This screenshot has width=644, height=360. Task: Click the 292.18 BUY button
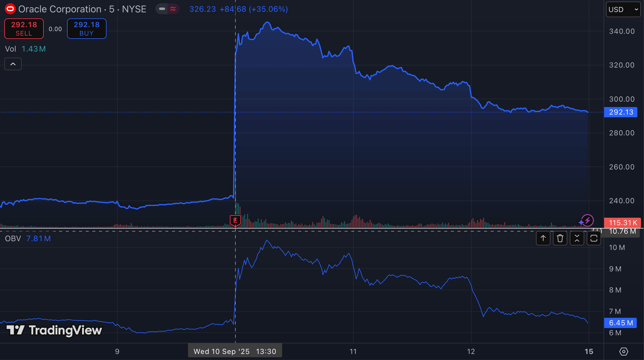[87, 29]
